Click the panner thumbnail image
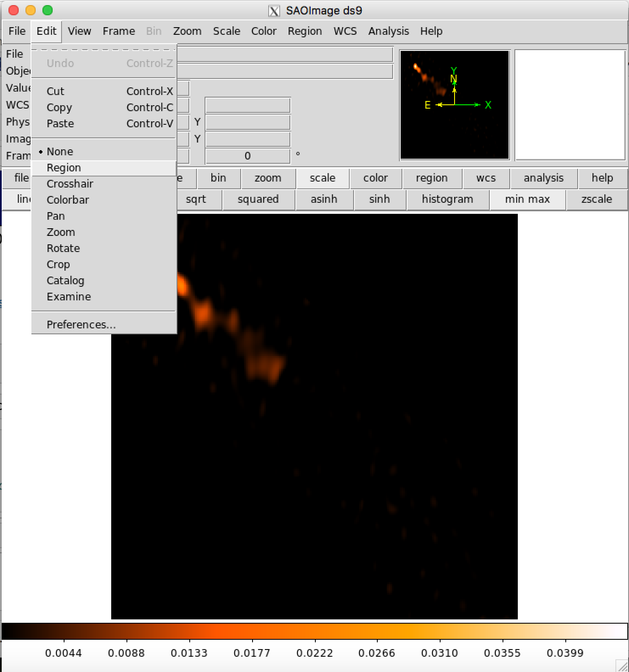 coord(455,105)
